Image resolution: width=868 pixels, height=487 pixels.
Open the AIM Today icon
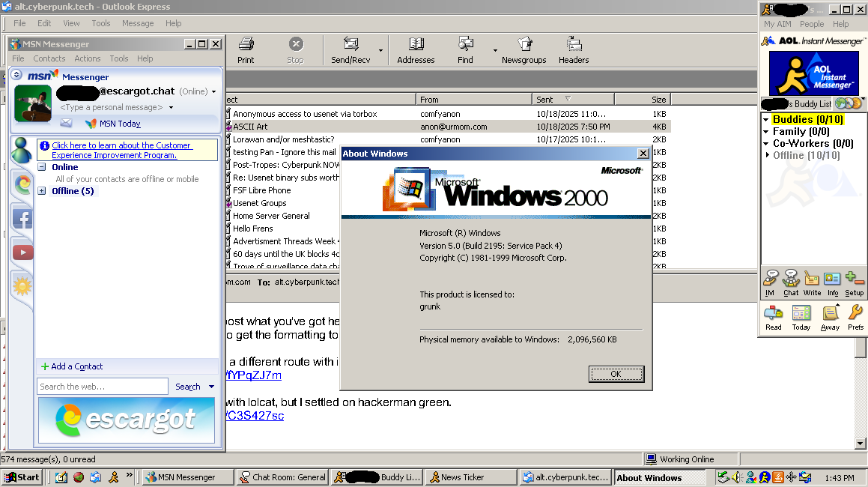pos(801,314)
